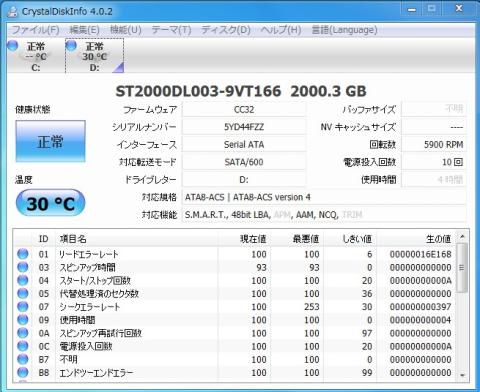Click the greyed usage hours value 4 時間
This screenshot has width=480, height=392.
434,180
